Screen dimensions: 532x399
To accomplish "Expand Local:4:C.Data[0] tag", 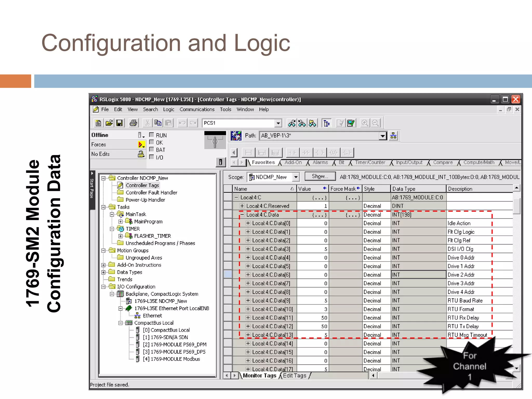I will pos(248,223).
